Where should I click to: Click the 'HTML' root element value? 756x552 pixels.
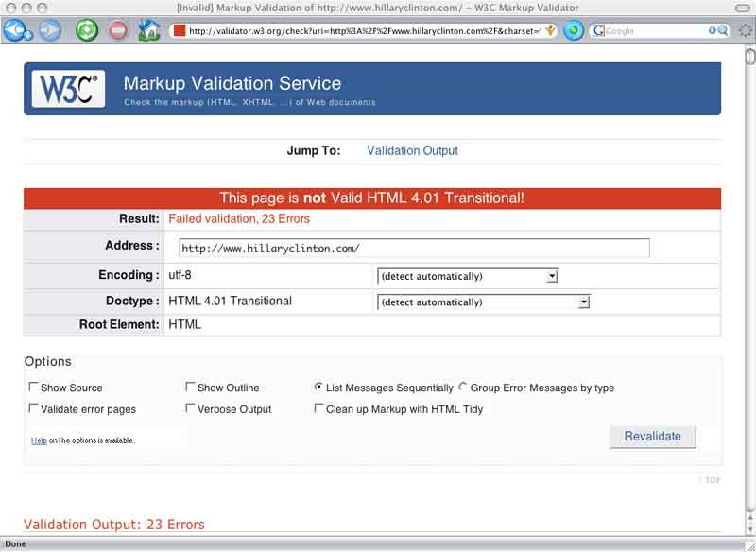184,324
